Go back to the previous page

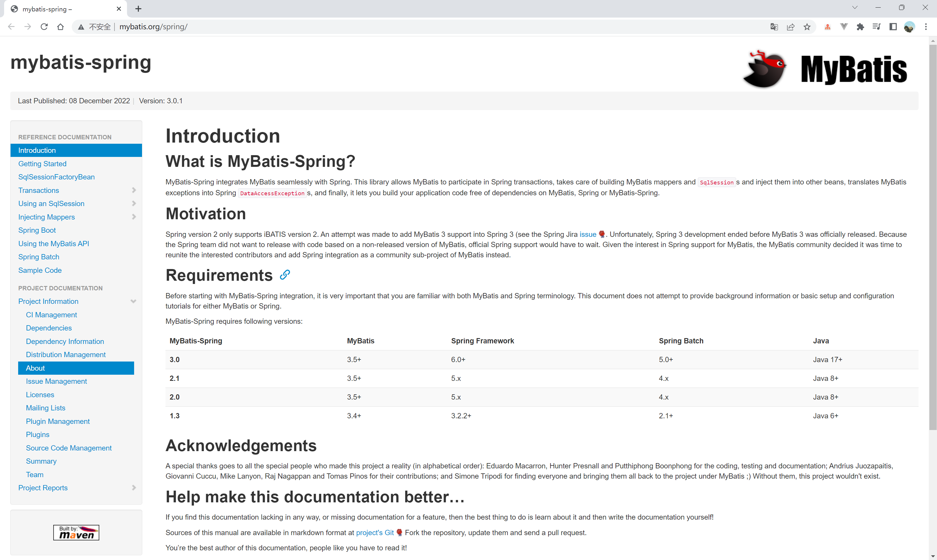coord(11,27)
